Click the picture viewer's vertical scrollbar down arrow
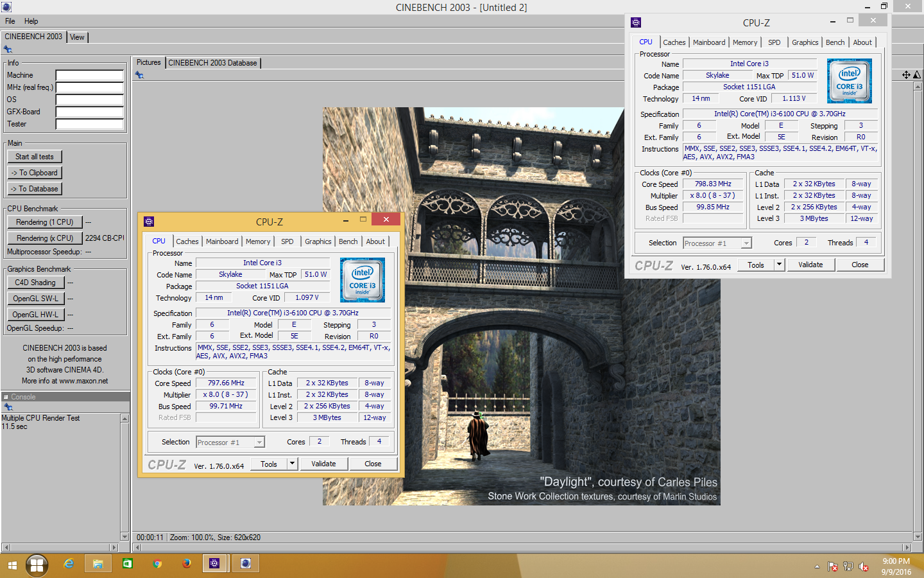 point(917,536)
